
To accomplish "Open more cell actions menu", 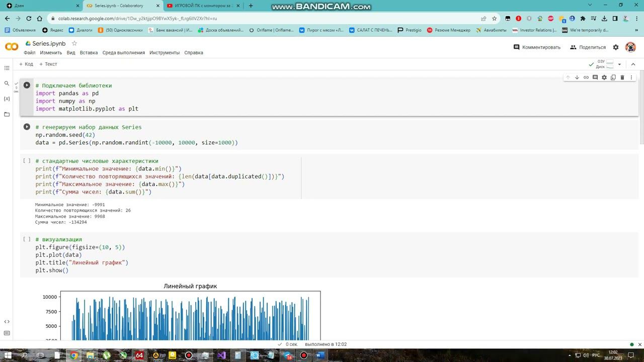I will pyautogui.click(x=631, y=77).
